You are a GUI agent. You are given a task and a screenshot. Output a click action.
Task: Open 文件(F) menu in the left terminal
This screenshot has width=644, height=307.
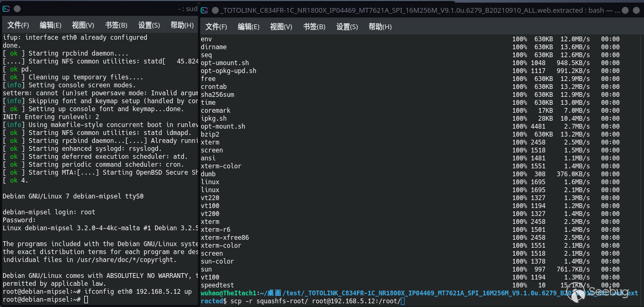pyautogui.click(x=18, y=25)
